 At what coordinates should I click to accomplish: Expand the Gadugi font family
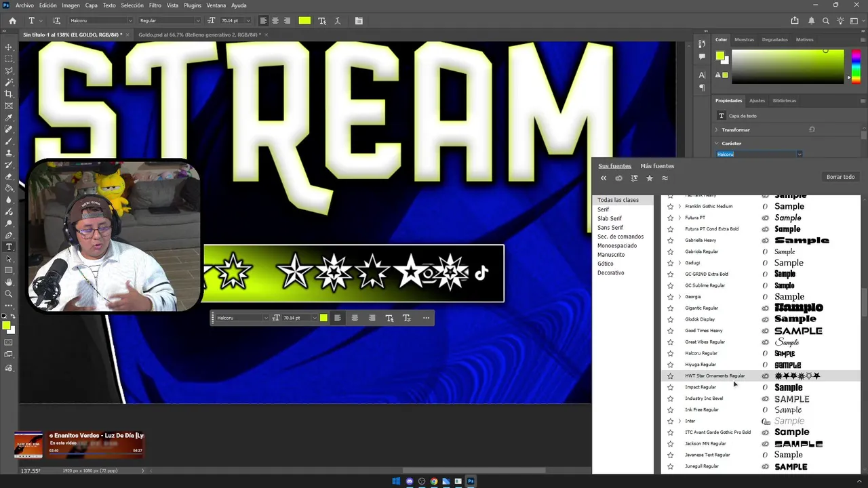pyautogui.click(x=679, y=263)
